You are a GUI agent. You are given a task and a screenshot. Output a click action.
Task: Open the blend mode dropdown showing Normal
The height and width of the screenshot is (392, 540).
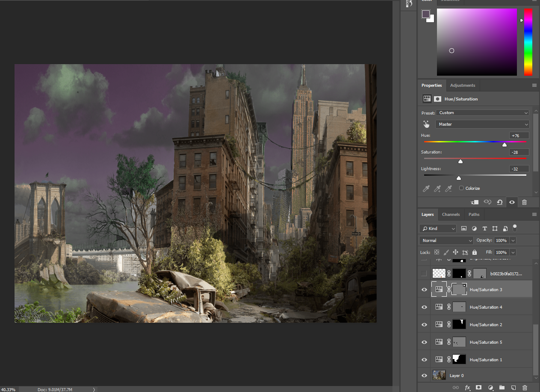tap(446, 240)
